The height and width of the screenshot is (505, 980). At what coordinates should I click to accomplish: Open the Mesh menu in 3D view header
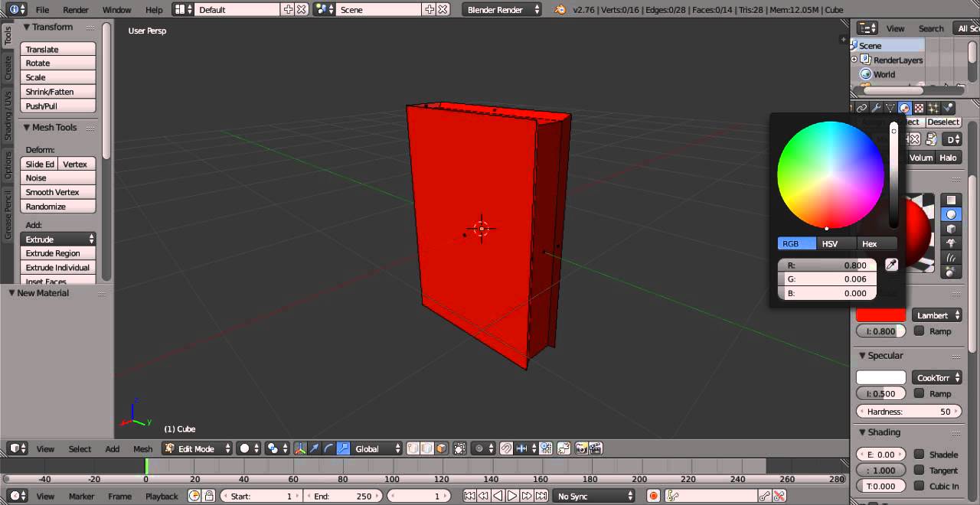click(143, 448)
